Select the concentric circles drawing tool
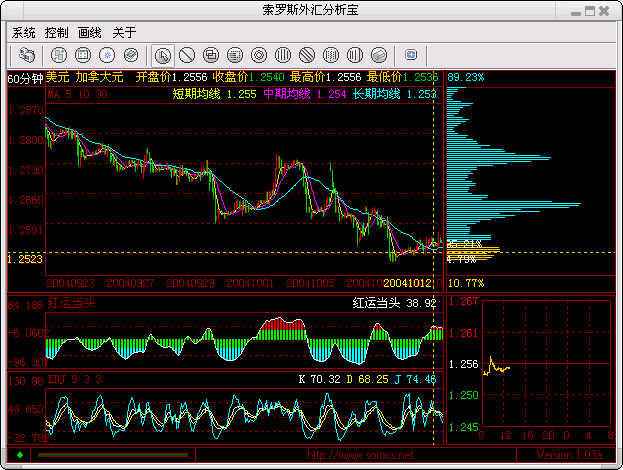Screen dimensions: 623x470 (259, 54)
